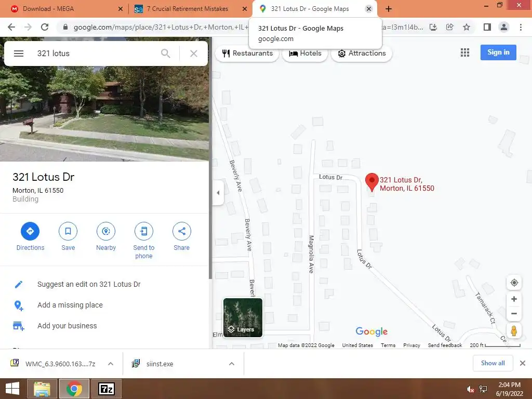Click the side panel vertical scrollbar
This screenshot has width=532, height=399.
coord(210,158)
